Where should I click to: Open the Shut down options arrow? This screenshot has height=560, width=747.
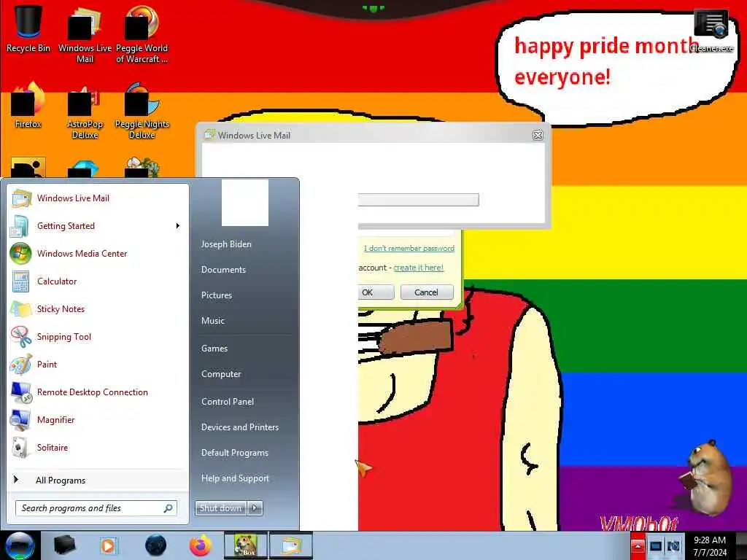point(255,508)
